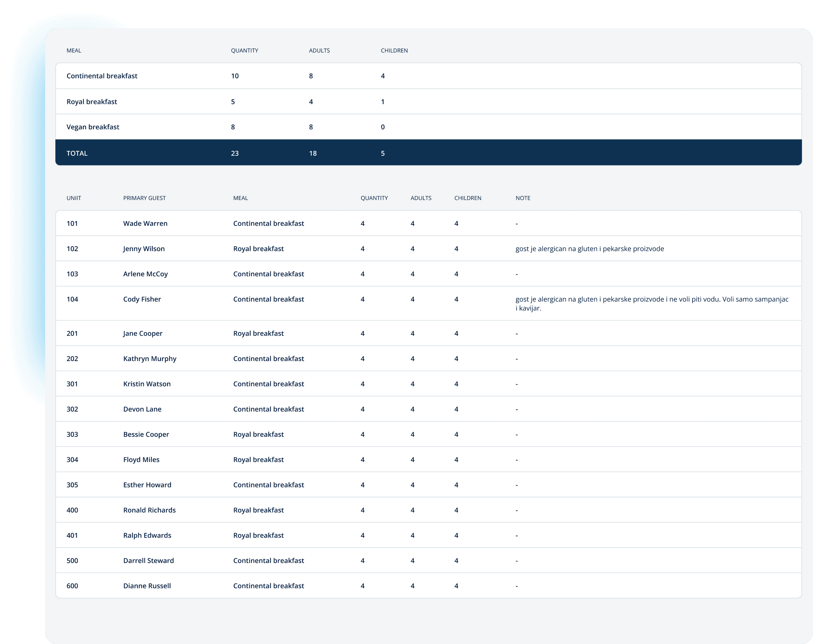The height and width of the screenshot is (644, 813).
Task: Select guest Arlene McCoy
Action: [x=145, y=274]
